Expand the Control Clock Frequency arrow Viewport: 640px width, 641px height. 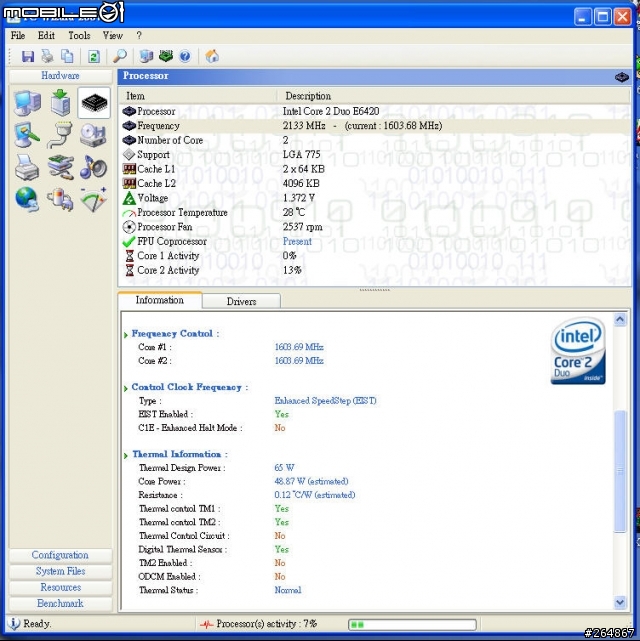pos(126,388)
